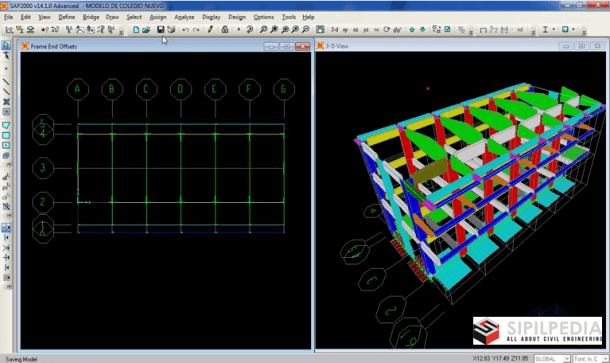
Task: Click the Refresh Window pencil icon
Action: coord(210,30)
